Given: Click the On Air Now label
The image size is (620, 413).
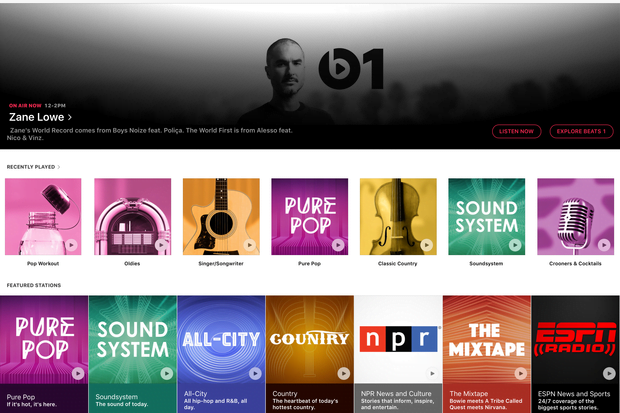Looking at the screenshot, I should (x=25, y=106).
